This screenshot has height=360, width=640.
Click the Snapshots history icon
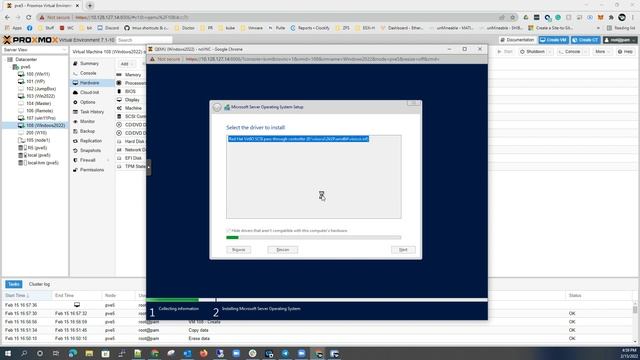click(x=76, y=151)
